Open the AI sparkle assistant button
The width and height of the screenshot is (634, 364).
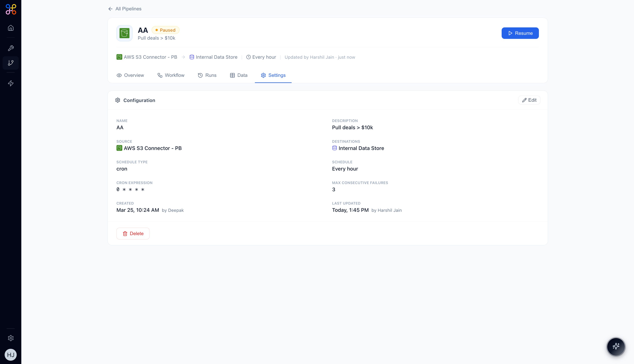click(616, 346)
